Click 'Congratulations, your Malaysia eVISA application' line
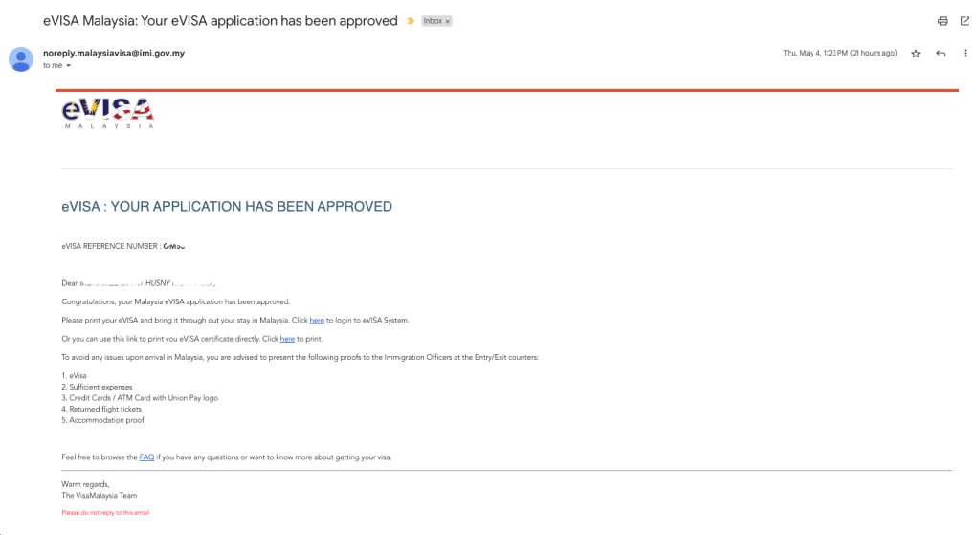This screenshot has height=535, width=980. pyautogui.click(x=176, y=301)
